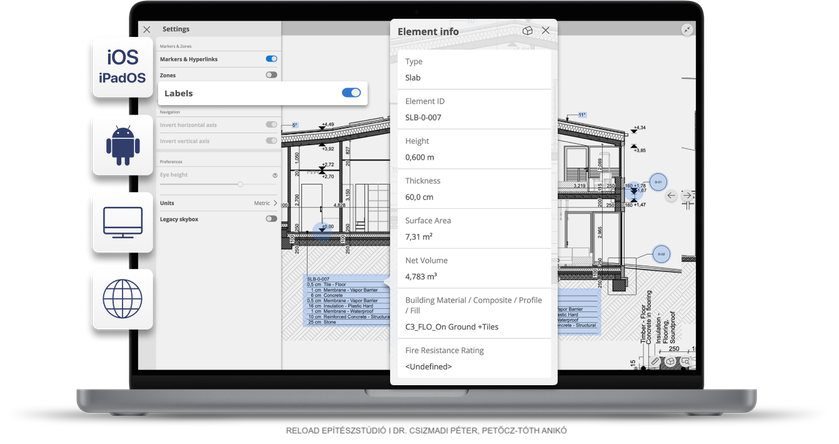Open the 3D model view icon at bottom
This screenshot has width=839, height=444.
[x=670, y=362]
